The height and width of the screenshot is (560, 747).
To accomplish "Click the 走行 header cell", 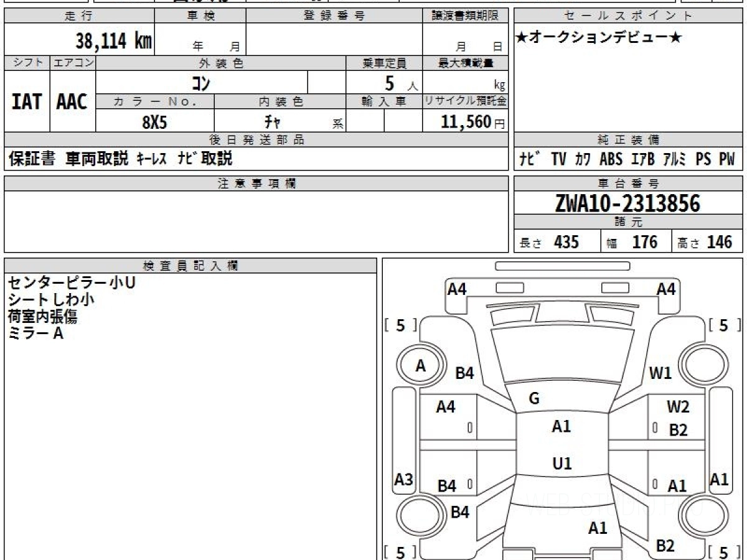I will click(79, 17).
